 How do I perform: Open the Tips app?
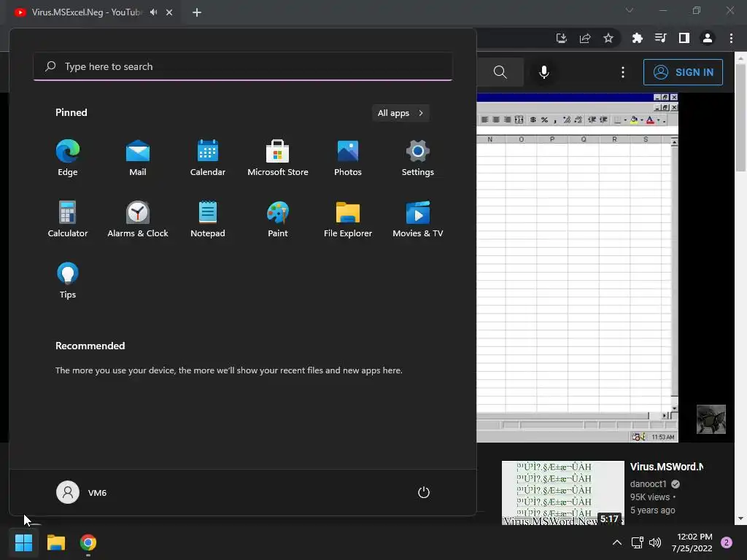click(x=68, y=281)
